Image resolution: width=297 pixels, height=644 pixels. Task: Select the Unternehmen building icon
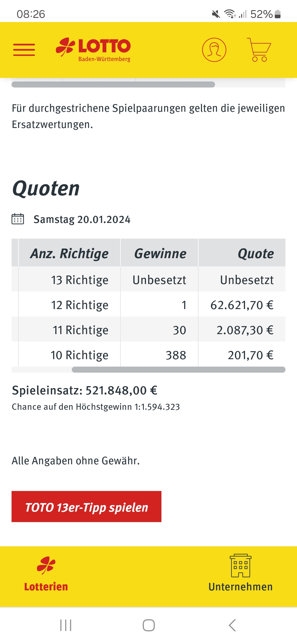click(x=241, y=566)
